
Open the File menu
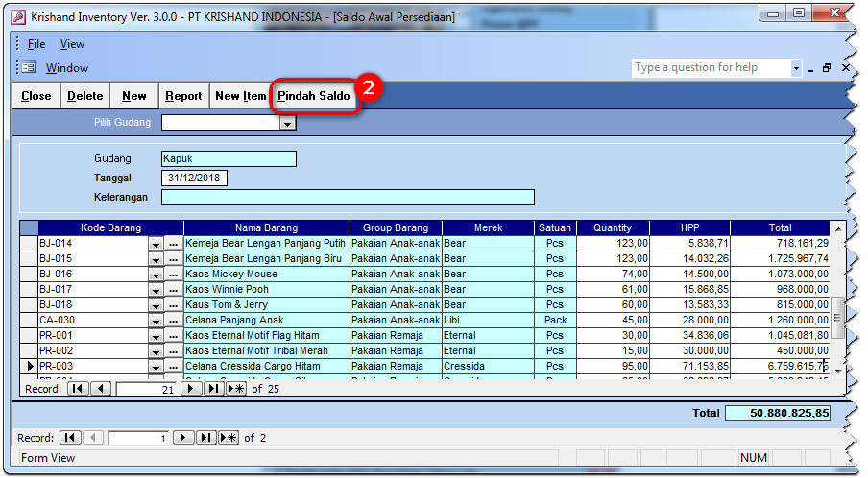point(36,44)
